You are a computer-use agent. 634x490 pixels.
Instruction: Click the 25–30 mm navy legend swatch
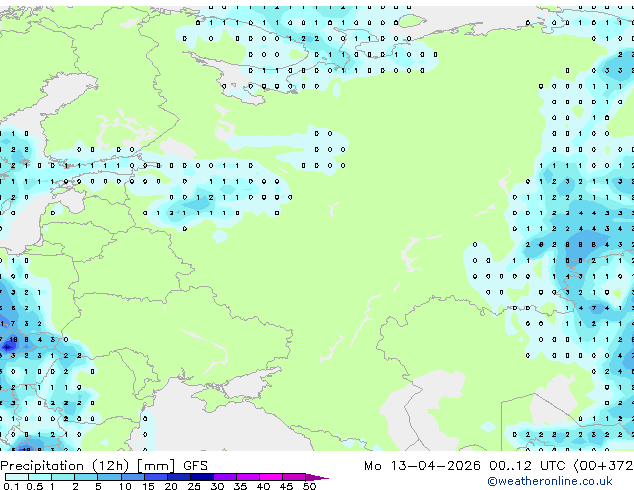[x=201, y=477]
